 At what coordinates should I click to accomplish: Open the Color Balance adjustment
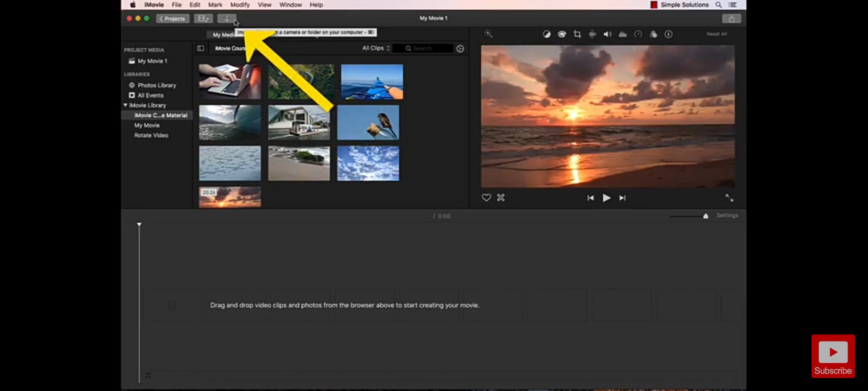coord(547,34)
